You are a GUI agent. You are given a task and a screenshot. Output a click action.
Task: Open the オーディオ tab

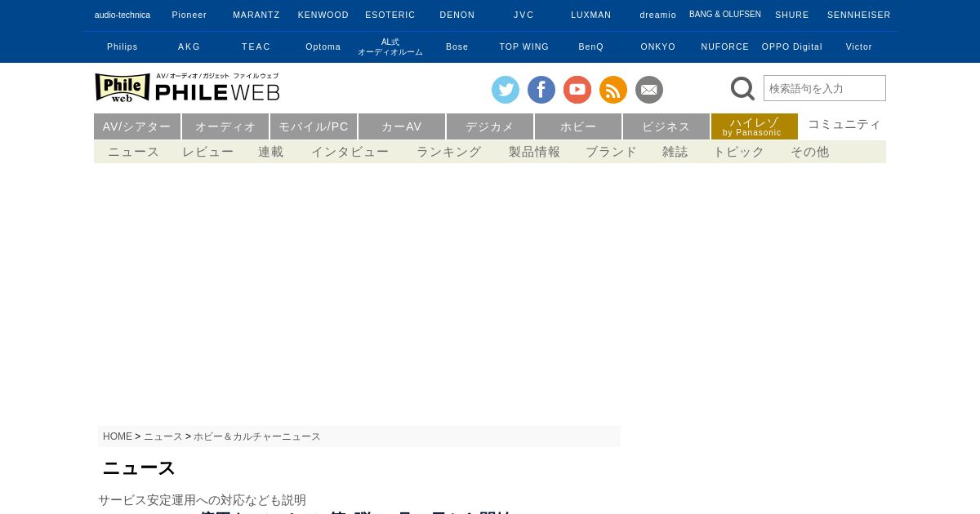[225, 126]
